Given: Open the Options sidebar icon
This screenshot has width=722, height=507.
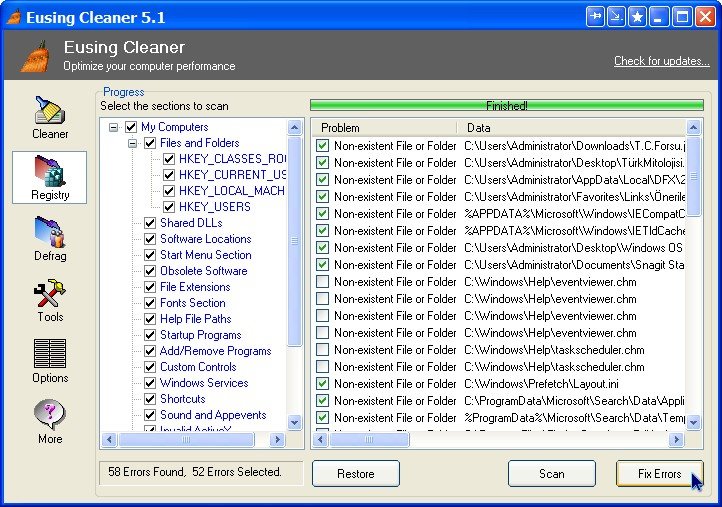Looking at the screenshot, I should click(x=50, y=361).
